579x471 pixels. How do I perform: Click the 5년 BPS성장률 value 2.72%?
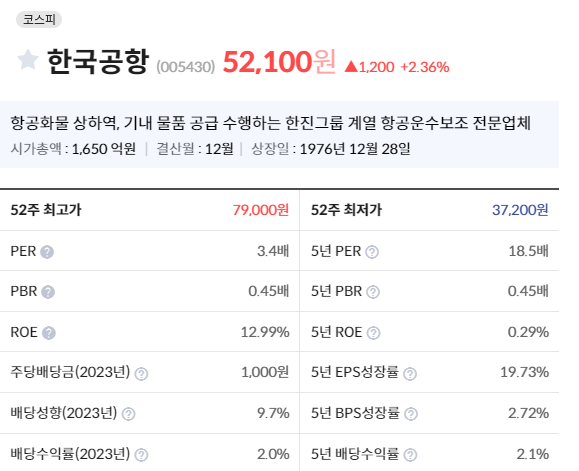(528, 413)
